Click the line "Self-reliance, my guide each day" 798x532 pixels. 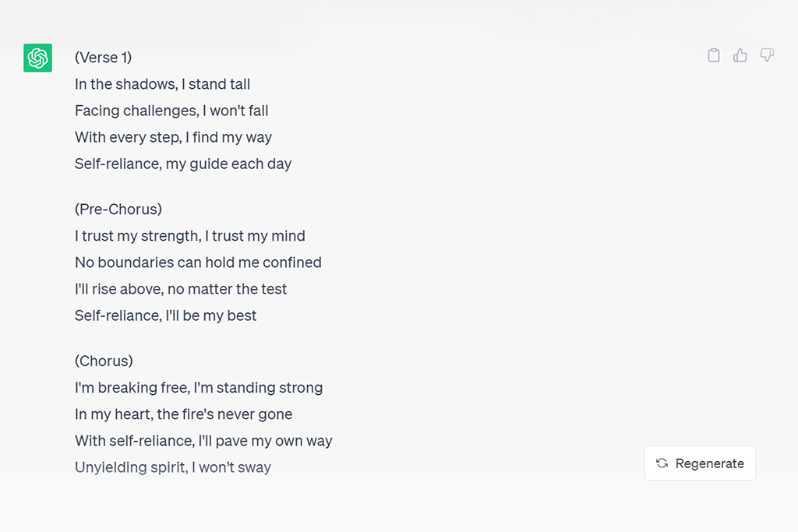[183, 164]
